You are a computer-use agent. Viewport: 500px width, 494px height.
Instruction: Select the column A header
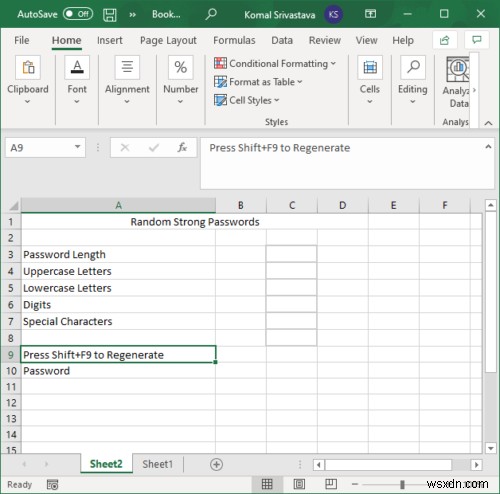118,205
